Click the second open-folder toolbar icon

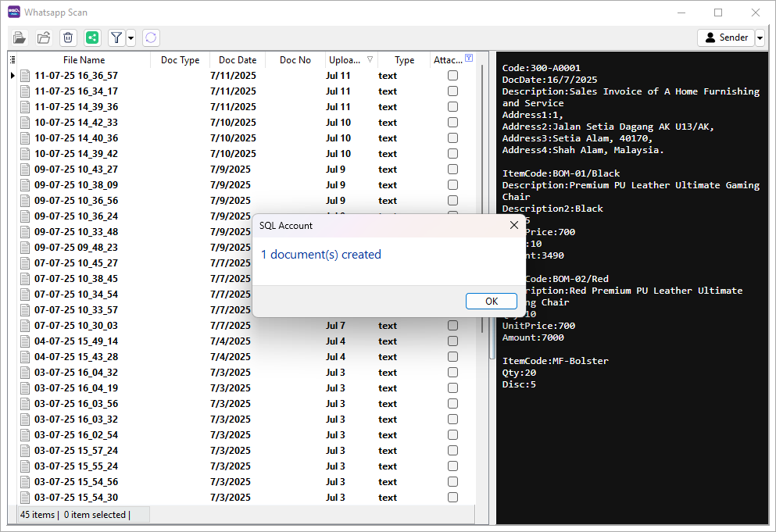coord(44,37)
